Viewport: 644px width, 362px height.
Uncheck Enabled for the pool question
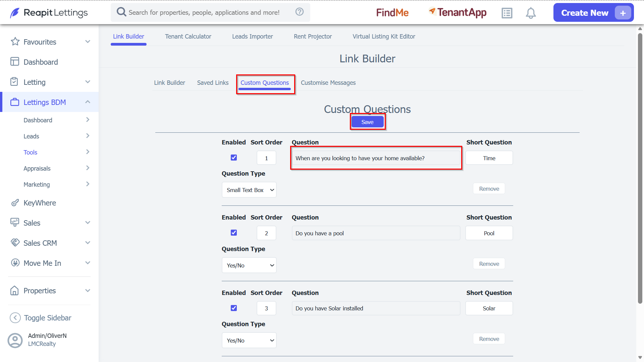point(234,233)
